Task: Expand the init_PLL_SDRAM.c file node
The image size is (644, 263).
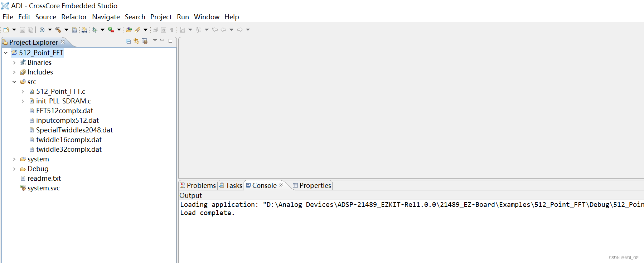Action: click(23, 101)
